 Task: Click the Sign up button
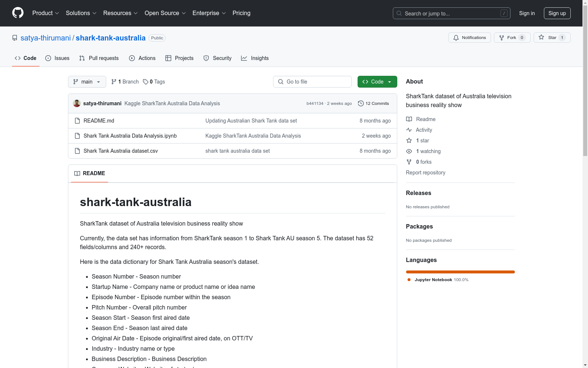tap(557, 13)
